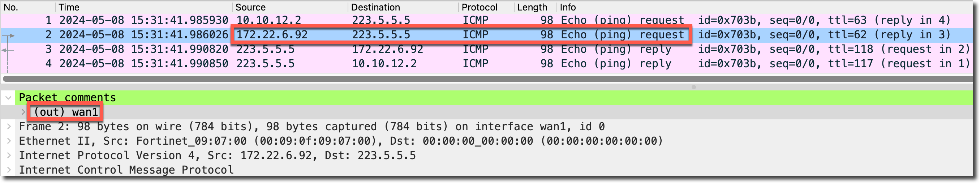Screen dimensions: 980x183
Task: Click the Source column header
Action: click(250, 7)
